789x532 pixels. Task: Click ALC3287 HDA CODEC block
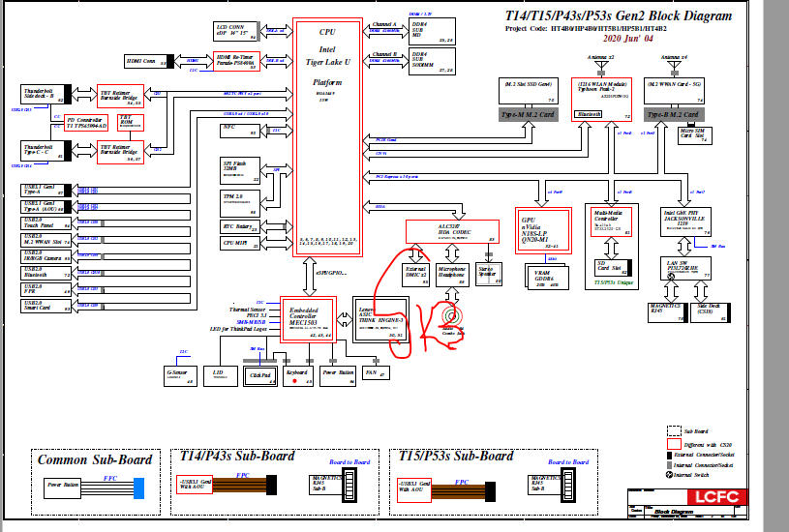[452, 231]
